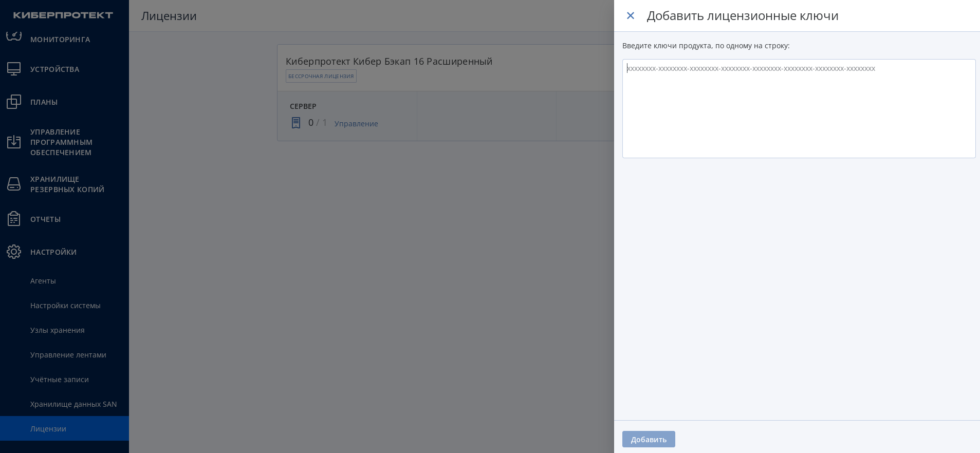Select Управление лентами submenu item
980x453 pixels.
pyautogui.click(x=64, y=355)
